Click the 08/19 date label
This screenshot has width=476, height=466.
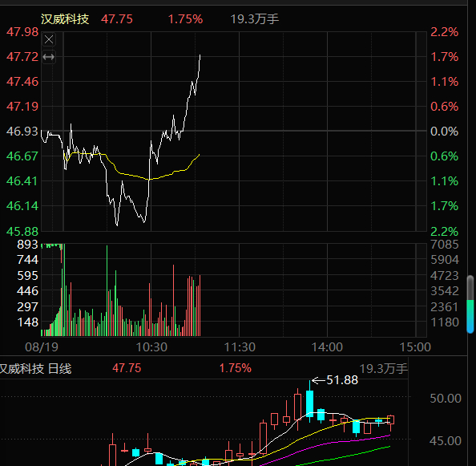pyautogui.click(x=42, y=347)
